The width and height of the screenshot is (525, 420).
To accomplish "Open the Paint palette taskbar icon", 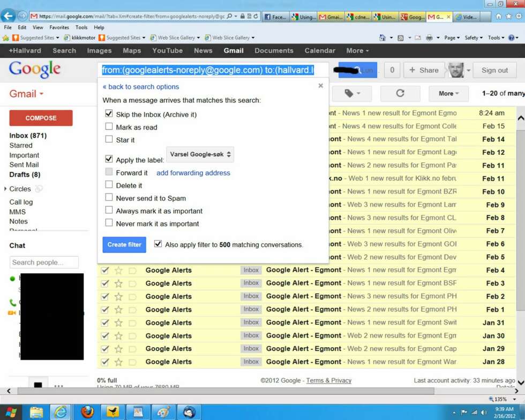I will click(x=163, y=412).
